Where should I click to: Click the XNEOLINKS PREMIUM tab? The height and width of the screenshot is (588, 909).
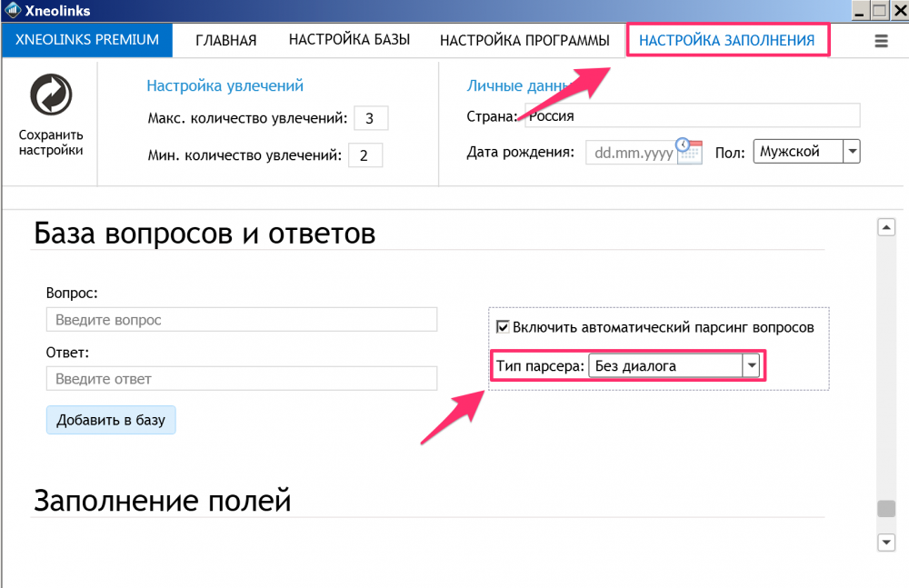(87, 39)
